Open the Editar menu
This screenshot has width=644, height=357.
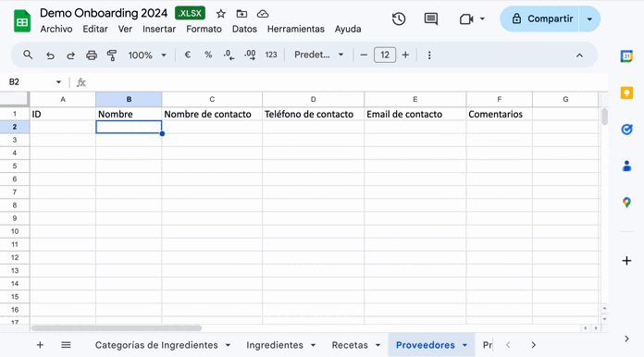click(x=95, y=29)
